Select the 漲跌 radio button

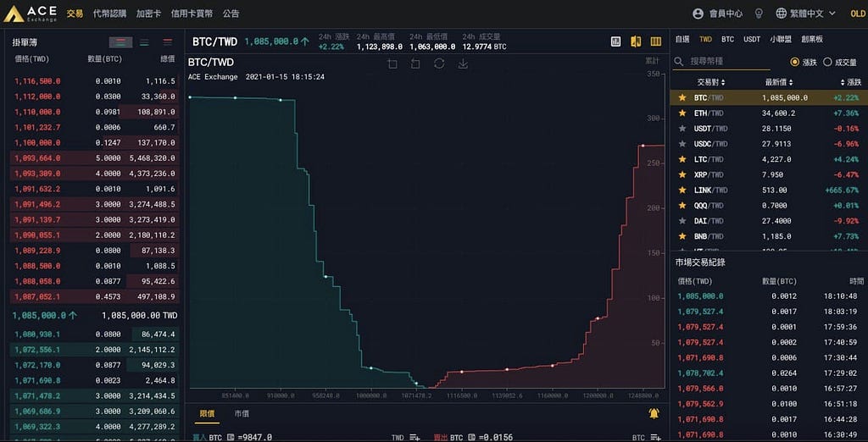[795, 62]
